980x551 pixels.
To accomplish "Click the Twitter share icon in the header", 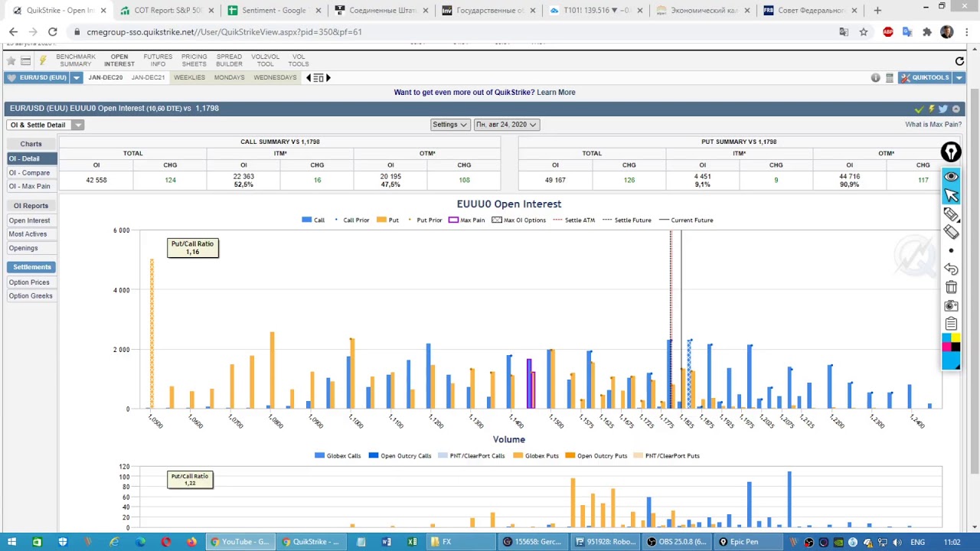I will [x=942, y=109].
